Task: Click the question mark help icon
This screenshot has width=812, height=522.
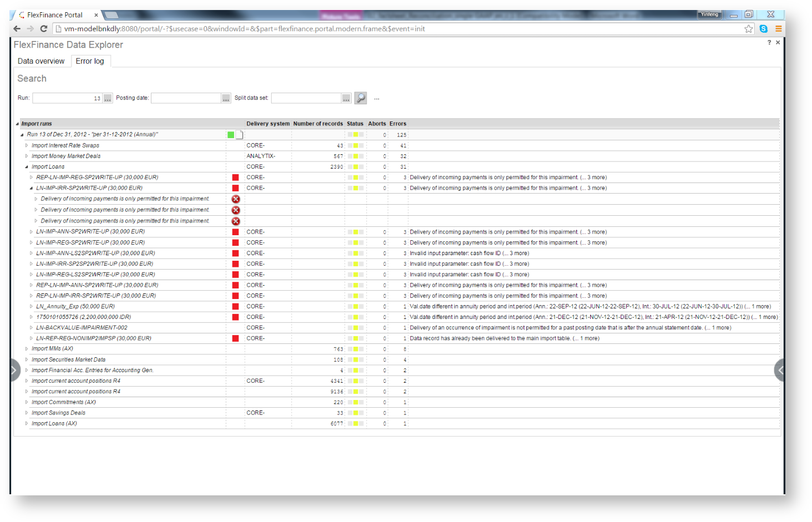Action: point(769,43)
